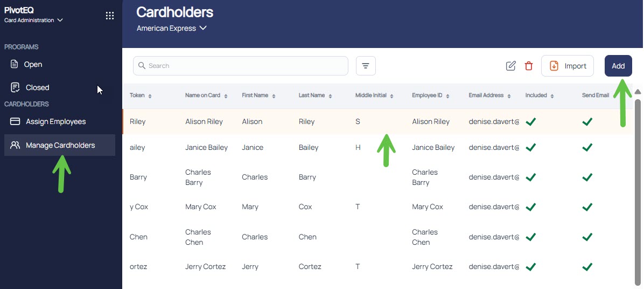Expand the American Express program dropdown
Viewport: 644px width, 289px height.
point(172,29)
